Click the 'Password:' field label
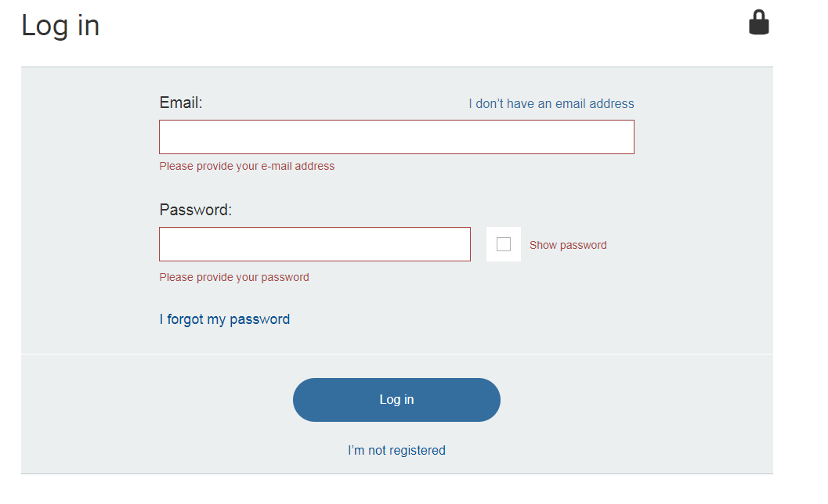The image size is (828, 504). pos(195,210)
